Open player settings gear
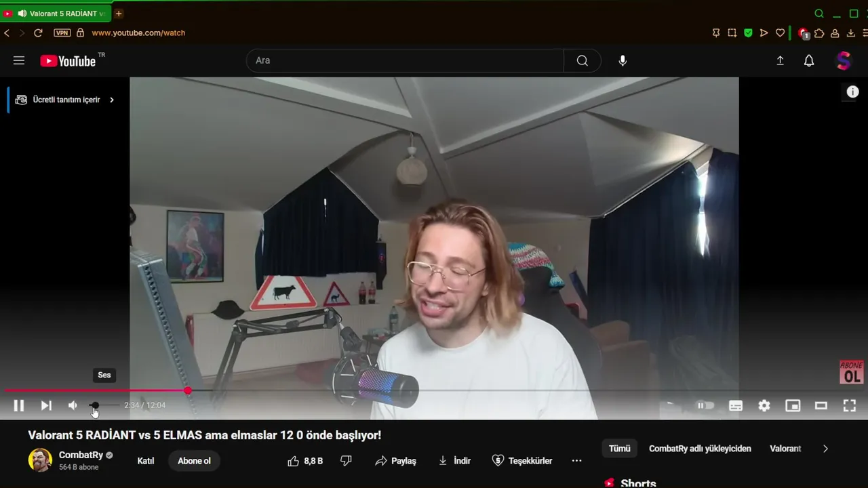This screenshot has width=868, height=488. (x=764, y=405)
